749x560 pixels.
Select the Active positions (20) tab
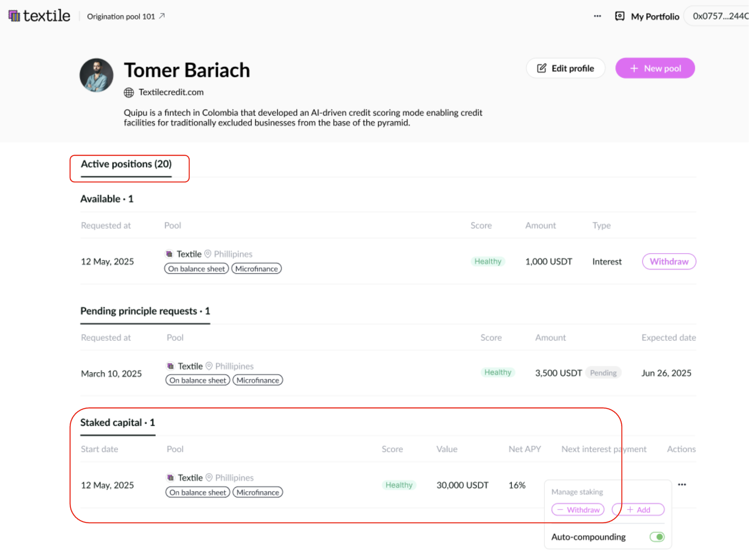tap(126, 164)
